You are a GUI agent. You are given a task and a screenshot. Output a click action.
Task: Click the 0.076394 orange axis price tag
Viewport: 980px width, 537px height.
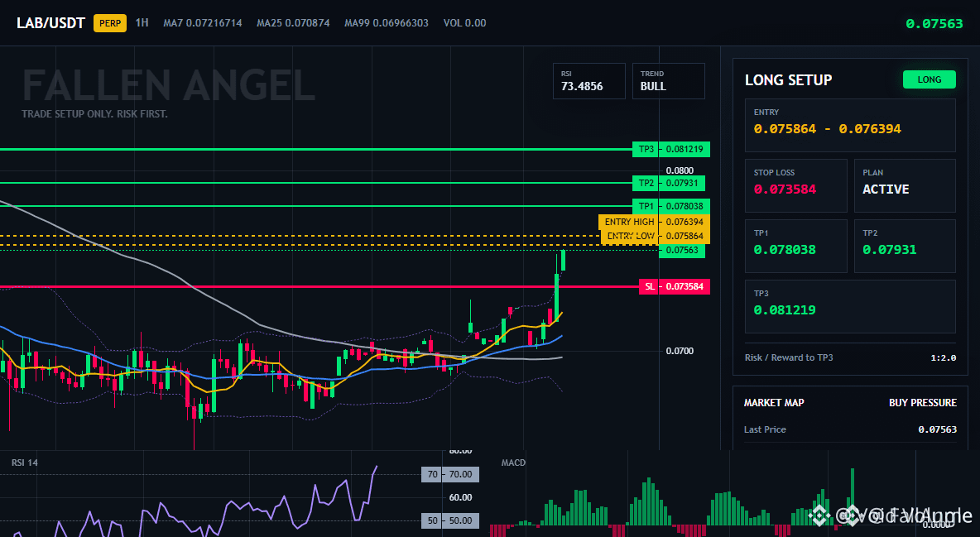pyautogui.click(x=685, y=222)
